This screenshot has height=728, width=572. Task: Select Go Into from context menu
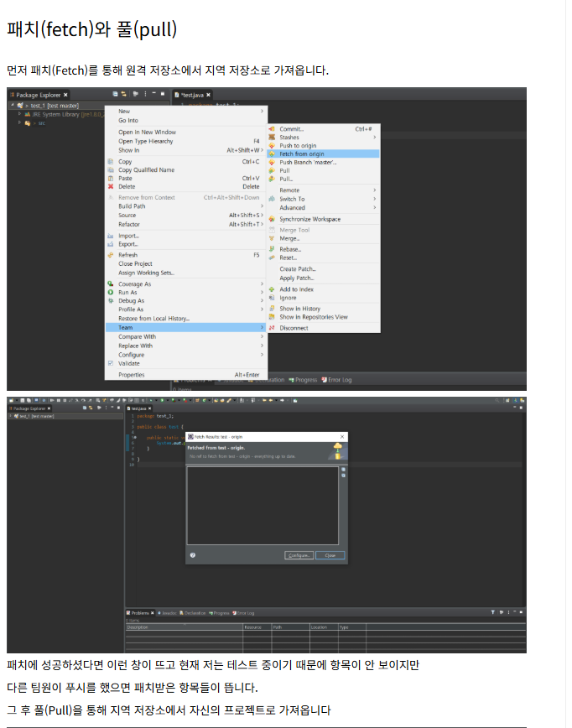[x=128, y=121]
